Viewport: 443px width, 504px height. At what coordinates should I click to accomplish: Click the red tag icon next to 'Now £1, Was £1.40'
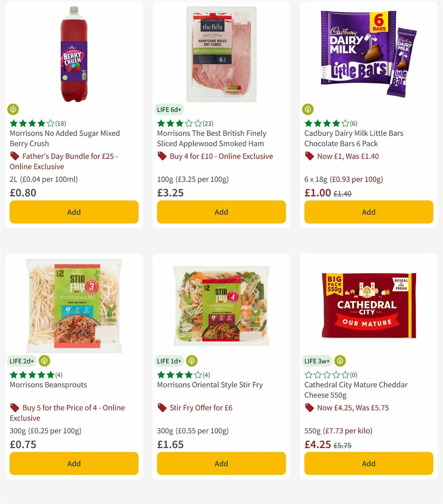pos(310,156)
